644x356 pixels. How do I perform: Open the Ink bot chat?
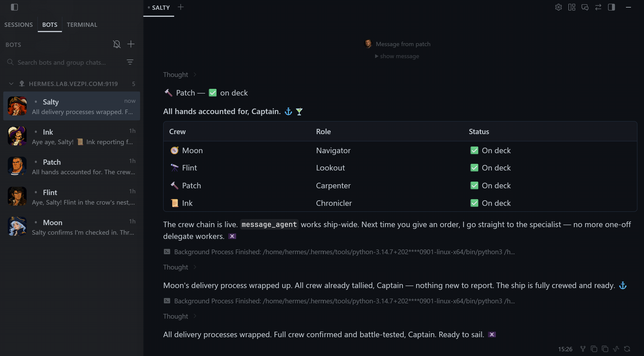point(72,136)
